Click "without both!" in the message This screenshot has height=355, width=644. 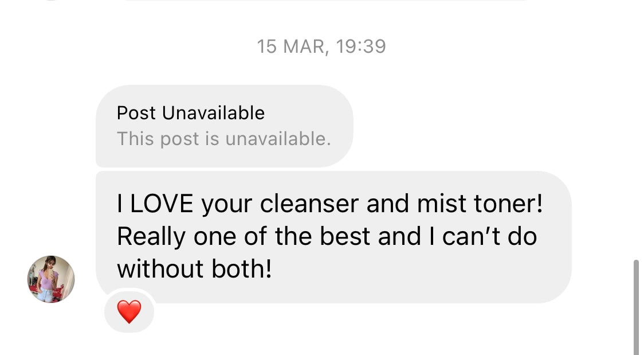tap(194, 268)
